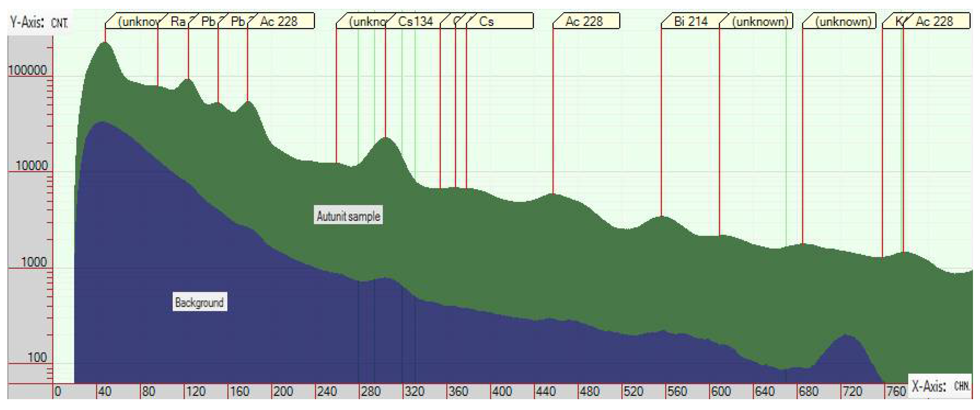
Task: Click the 1000 tick on the counts axis
Action: point(34,262)
